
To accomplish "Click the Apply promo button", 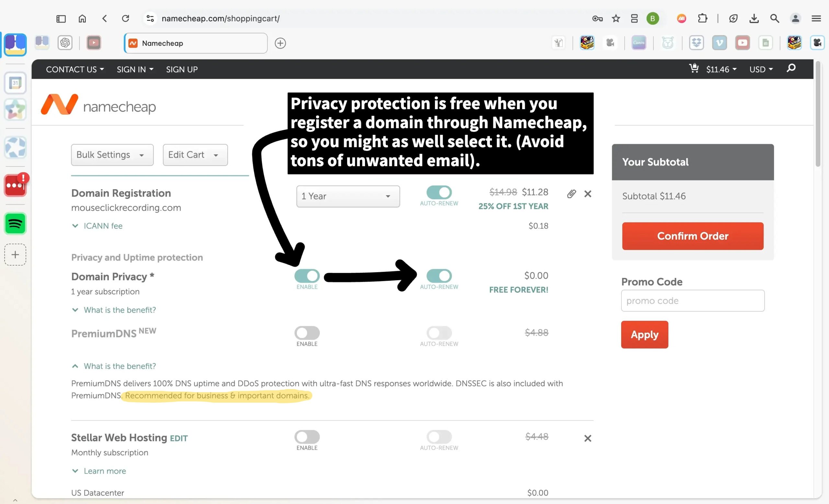I will pos(644,334).
